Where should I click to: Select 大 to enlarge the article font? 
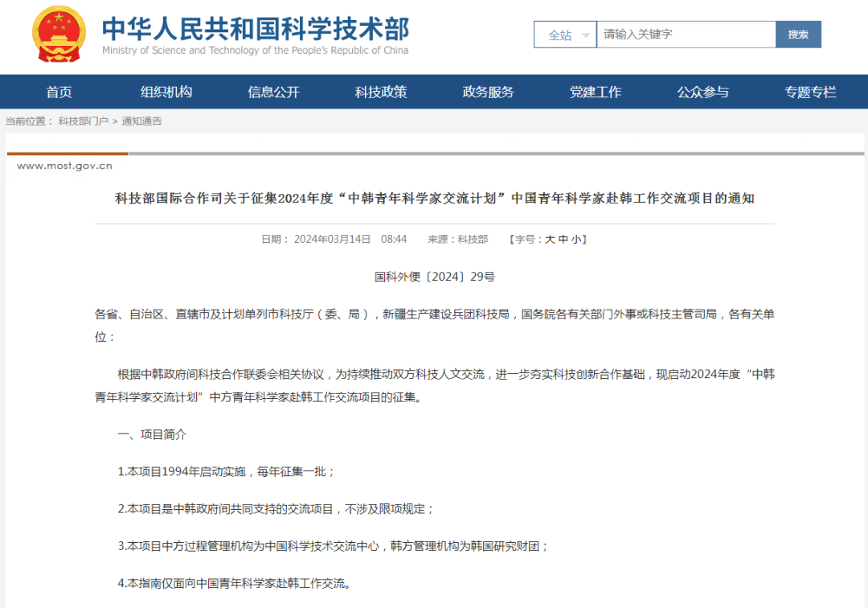[548, 239]
